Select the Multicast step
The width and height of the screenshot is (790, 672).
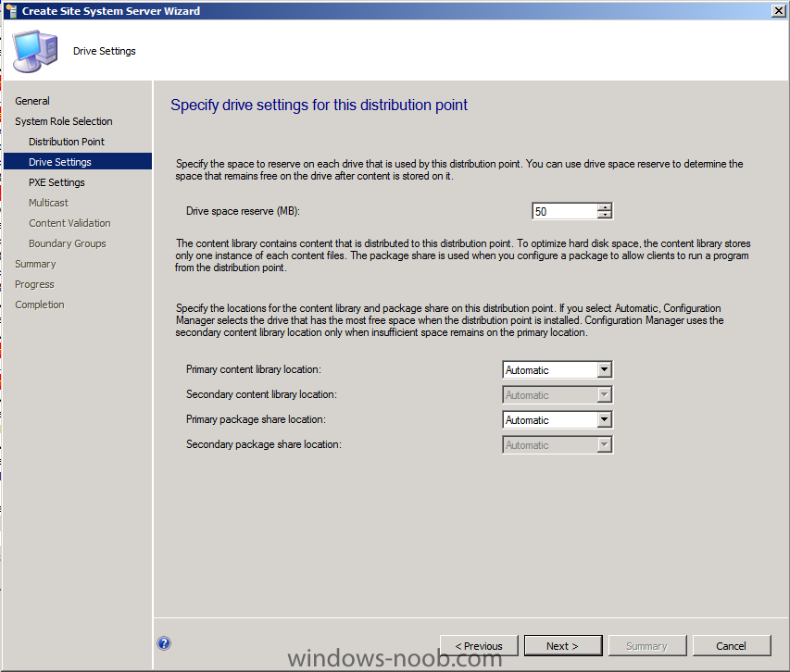[x=48, y=203]
